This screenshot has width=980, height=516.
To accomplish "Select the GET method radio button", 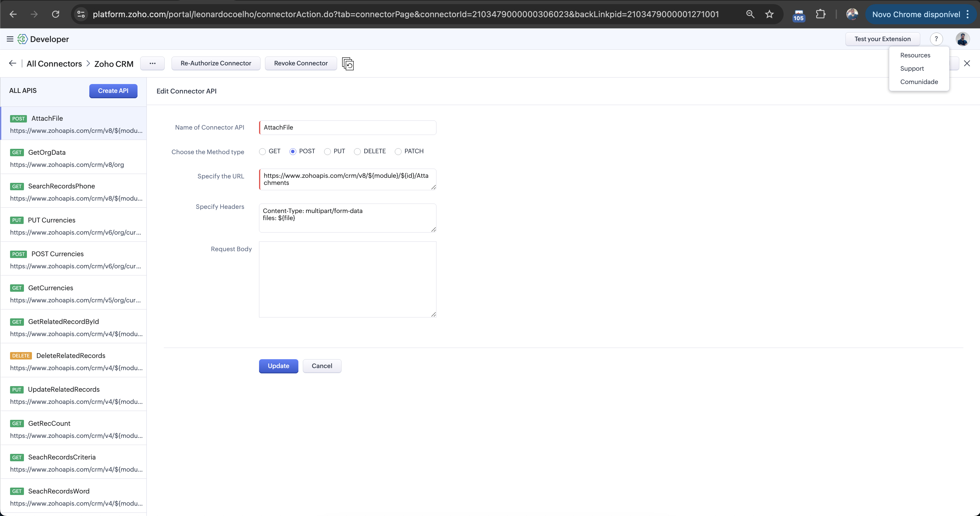I will (263, 151).
